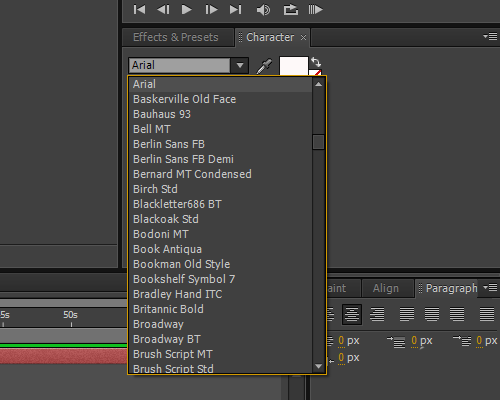This screenshot has height=400, width=500.
Task: Step back one frame
Action: [x=163, y=9]
